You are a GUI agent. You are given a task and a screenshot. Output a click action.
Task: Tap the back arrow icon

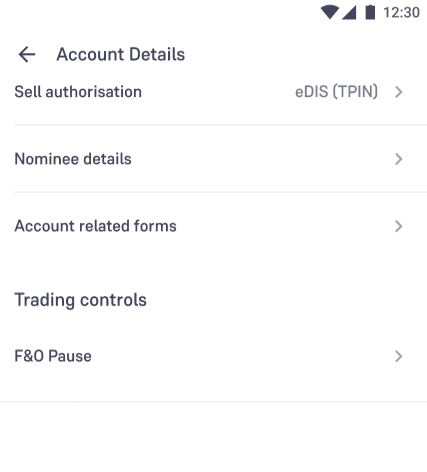tap(27, 54)
